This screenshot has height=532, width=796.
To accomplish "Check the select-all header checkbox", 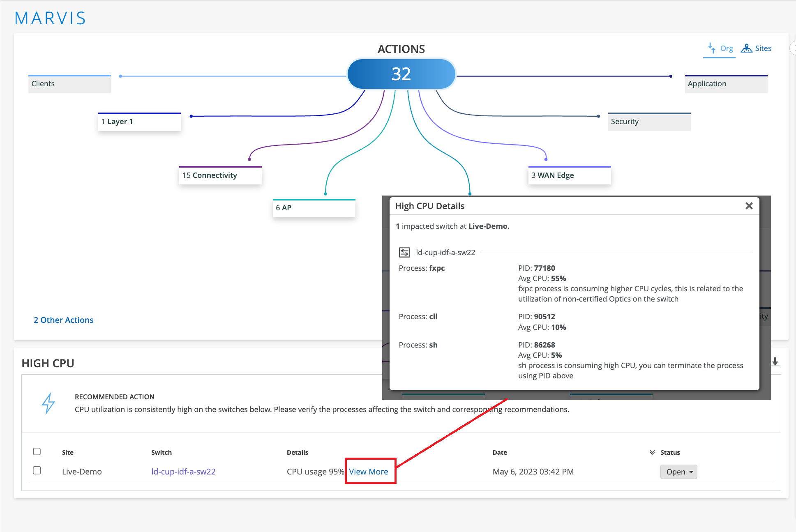I will coord(37,451).
